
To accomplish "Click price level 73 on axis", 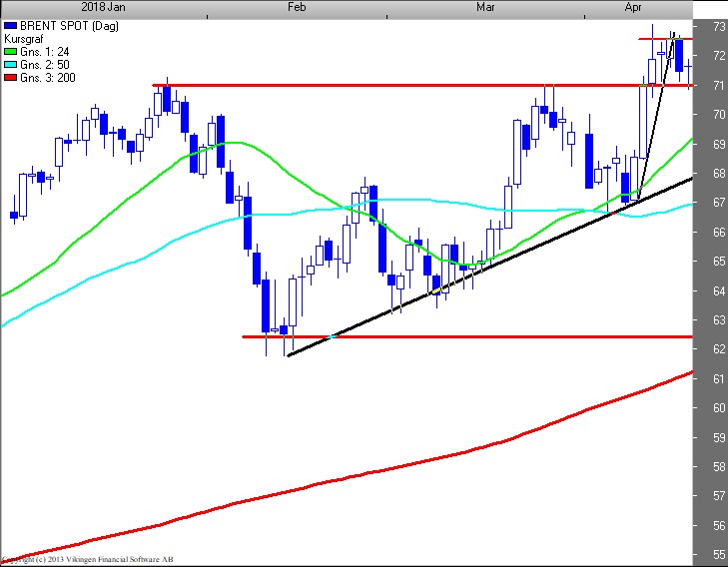I will pos(719,26).
